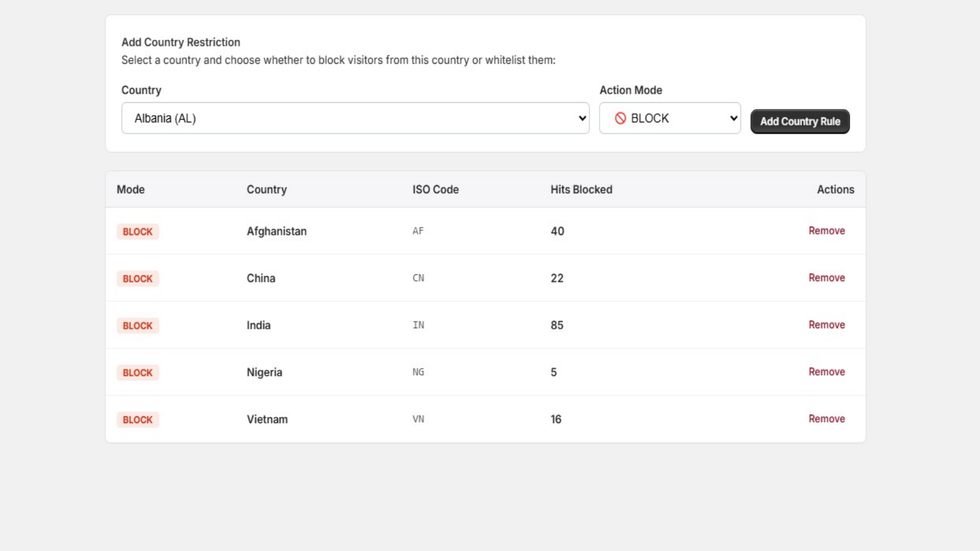Click the BLOCK badge for Nigeria
This screenshot has width=980, height=551.
(x=138, y=373)
